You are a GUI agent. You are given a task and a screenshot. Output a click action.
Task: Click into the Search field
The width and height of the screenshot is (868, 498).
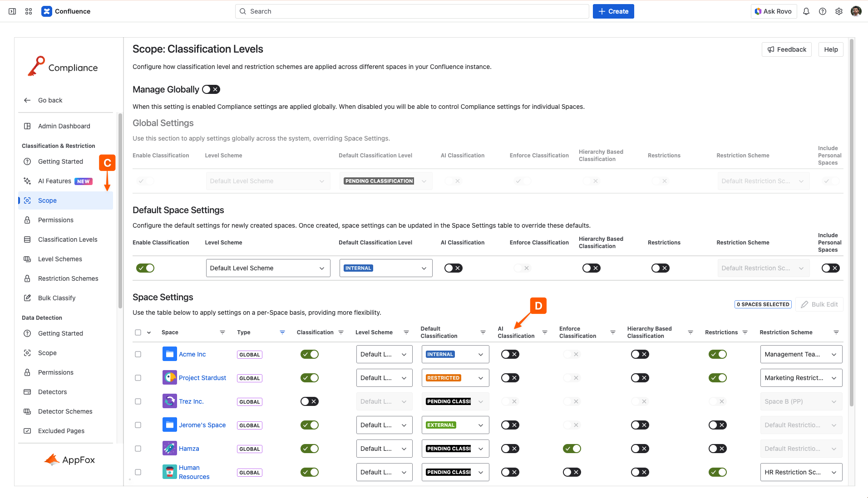(x=412, y=11)
